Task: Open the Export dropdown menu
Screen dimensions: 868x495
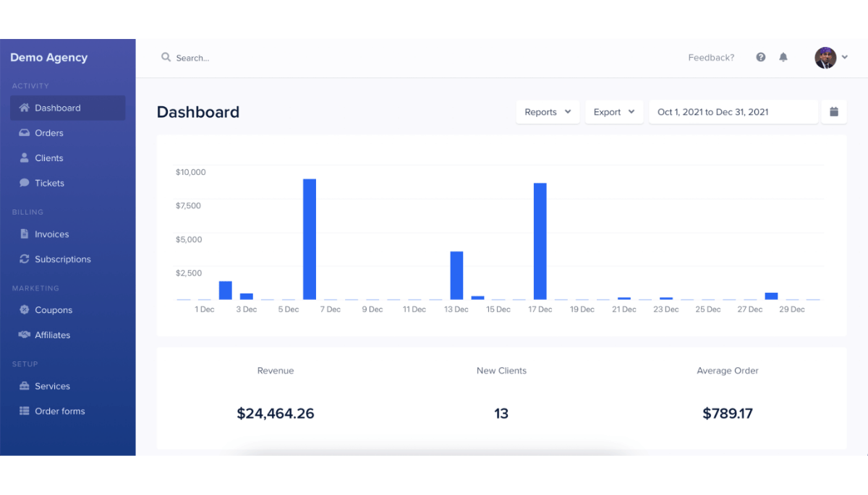Action: 614,112
